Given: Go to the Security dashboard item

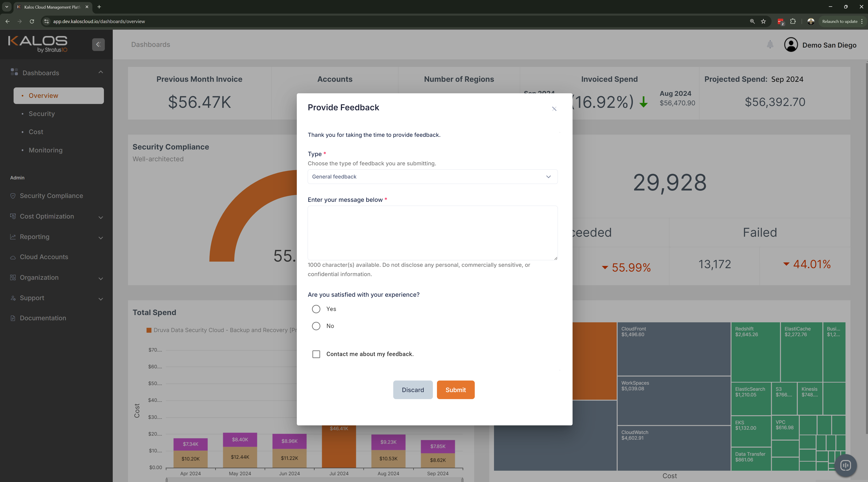Looking at the screenshot, I should tap(41, 113).
